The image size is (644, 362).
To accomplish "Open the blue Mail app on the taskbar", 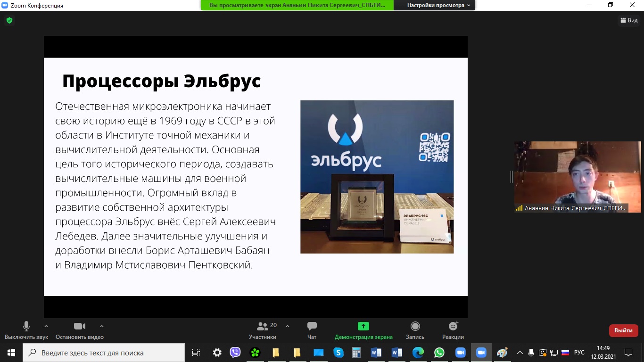I will 318,353.
